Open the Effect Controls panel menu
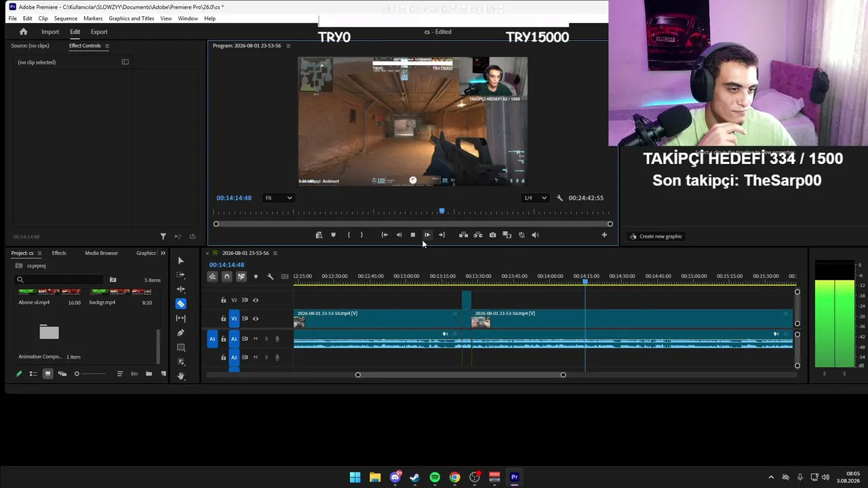Viewport: 868px width, 488px height. (x=106, y=46)
